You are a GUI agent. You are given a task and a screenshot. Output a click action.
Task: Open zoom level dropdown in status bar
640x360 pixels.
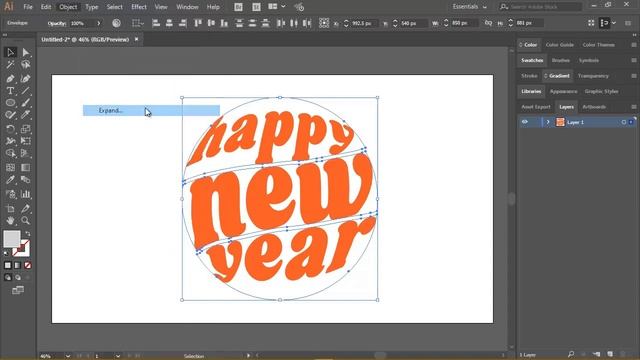tap(68, 356)
